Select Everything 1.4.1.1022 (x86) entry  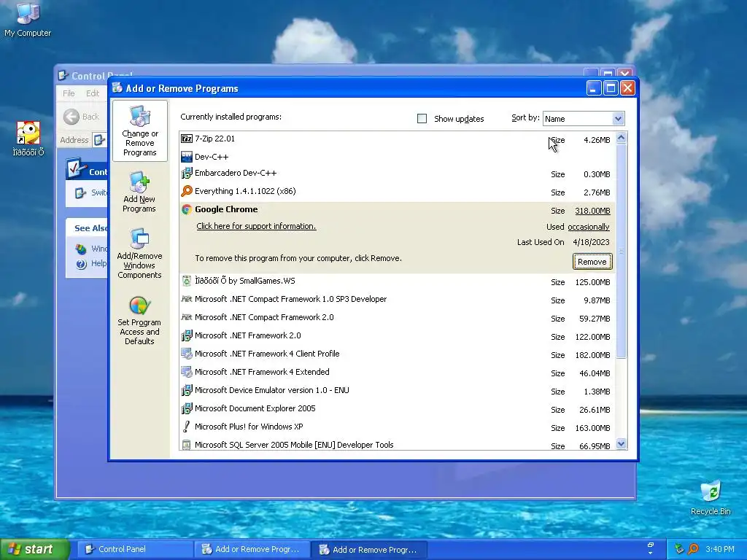tap(398, 192)
